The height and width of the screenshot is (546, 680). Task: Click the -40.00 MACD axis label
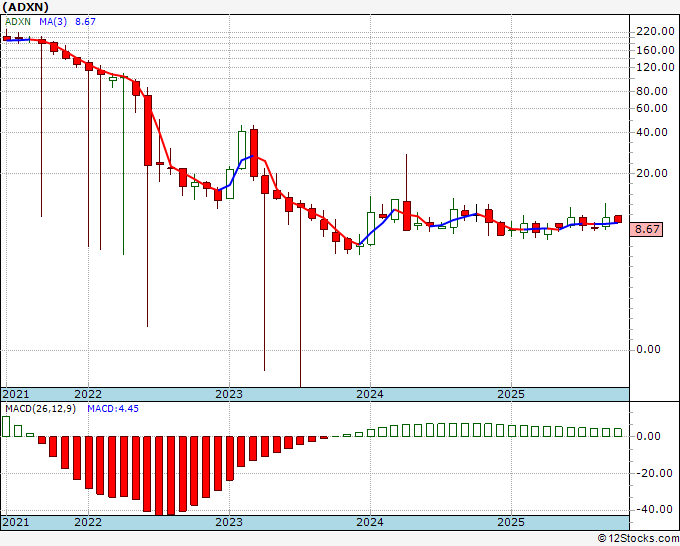click(x=652, y=509)
